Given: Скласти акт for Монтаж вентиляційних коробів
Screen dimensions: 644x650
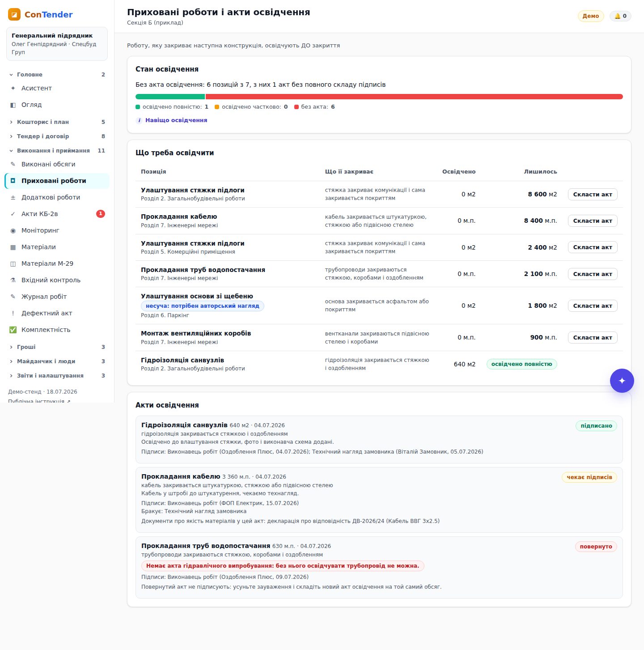Looking at the screenshot, I should (x=593, y=337).
